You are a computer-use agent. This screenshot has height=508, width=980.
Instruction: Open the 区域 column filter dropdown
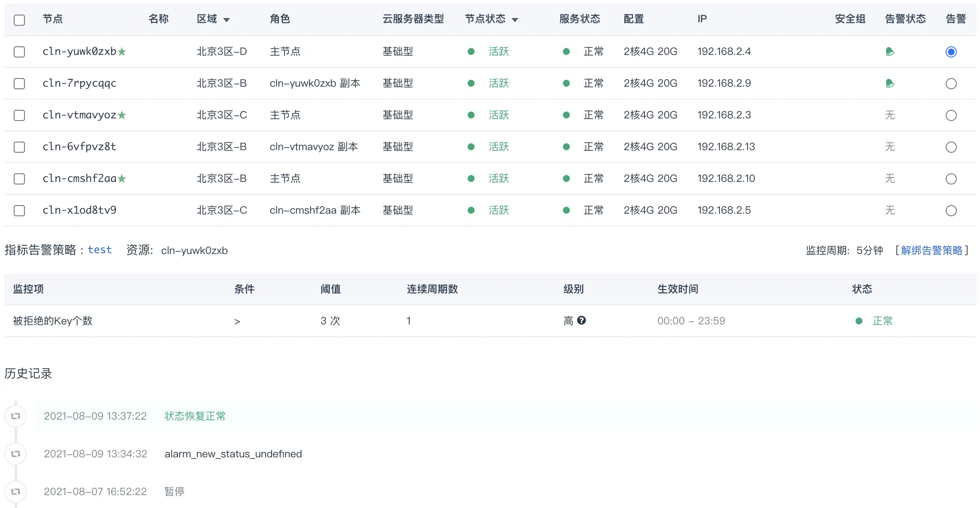227,20
